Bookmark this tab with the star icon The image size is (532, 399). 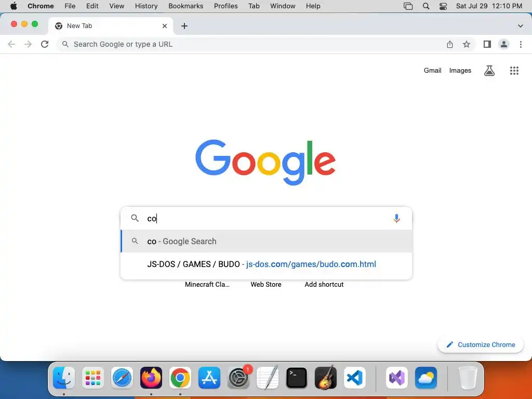(x=467, y=44)
